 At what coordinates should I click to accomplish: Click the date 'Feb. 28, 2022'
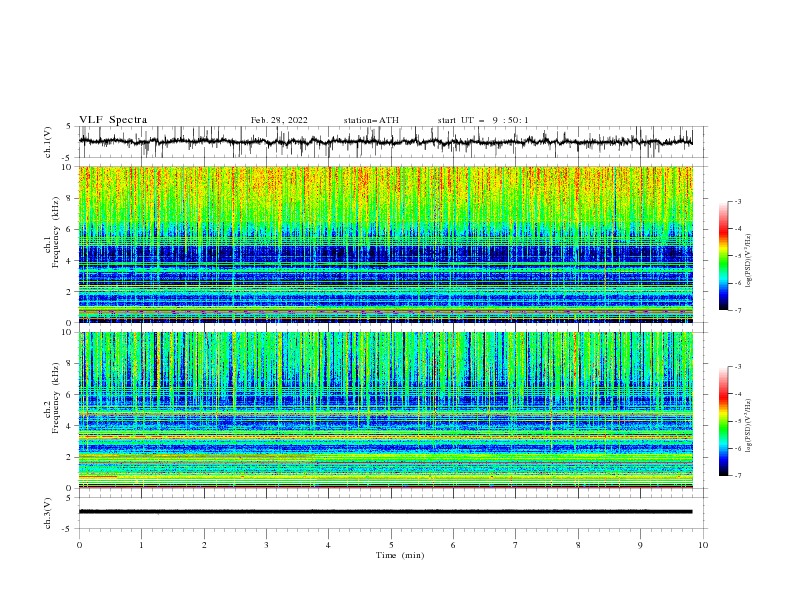click(x=279, y=120)
